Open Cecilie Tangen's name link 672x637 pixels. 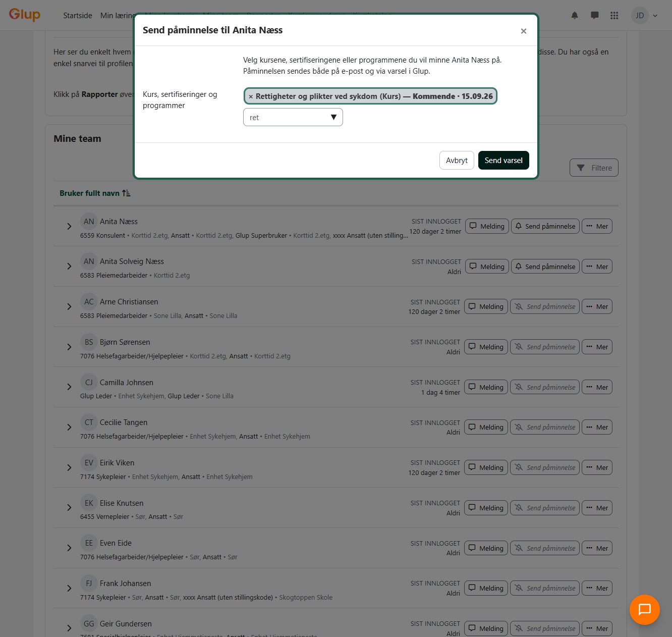[x=124, y=422]
